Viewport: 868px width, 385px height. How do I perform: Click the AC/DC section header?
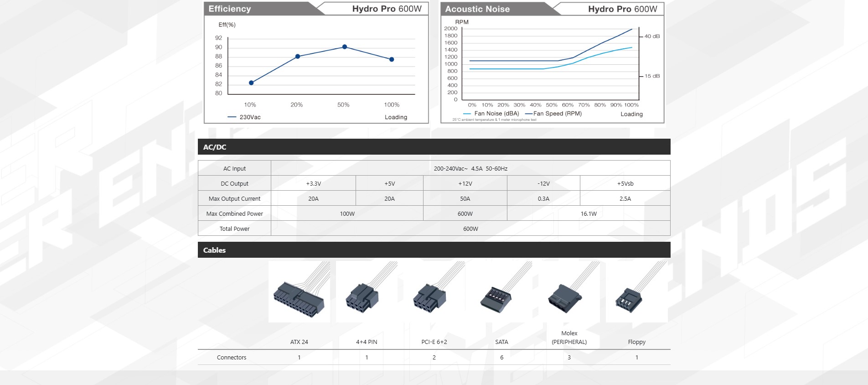215,147
